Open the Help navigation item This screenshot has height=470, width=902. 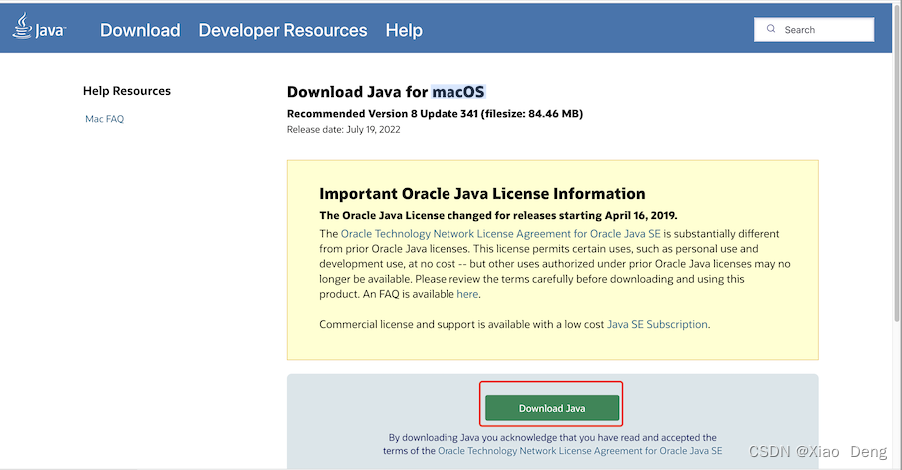tap(404, 30)
